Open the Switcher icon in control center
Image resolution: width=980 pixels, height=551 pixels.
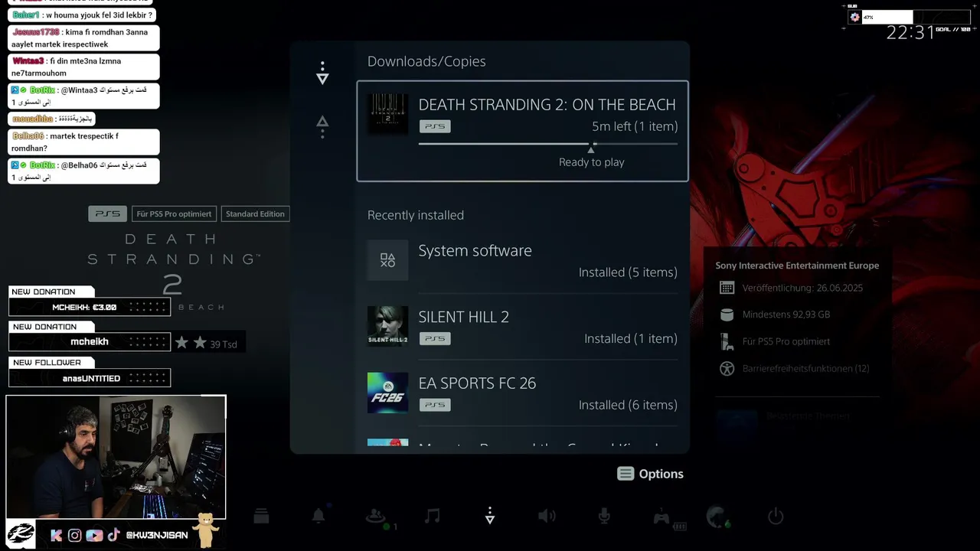(x=261, y=517)
